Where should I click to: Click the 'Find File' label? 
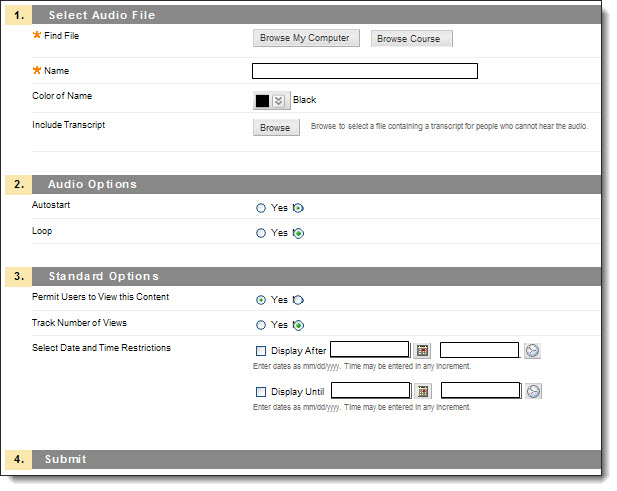tap(61, 36)
